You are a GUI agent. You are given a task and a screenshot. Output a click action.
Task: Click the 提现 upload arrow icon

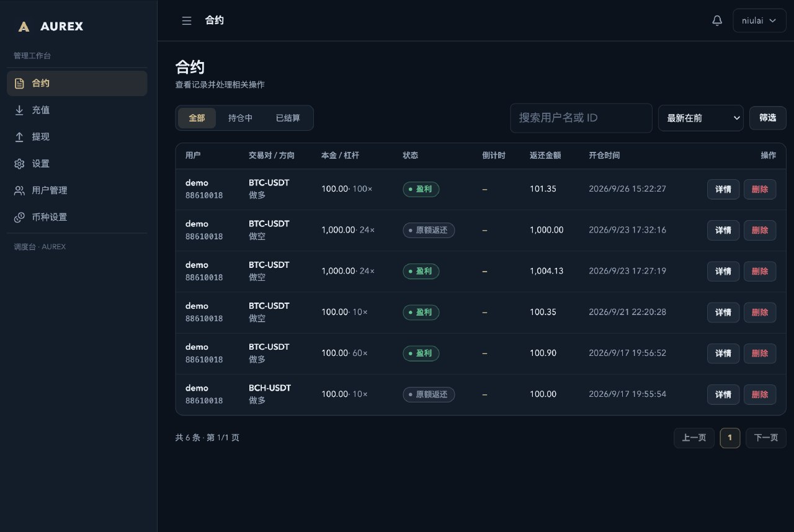pyautogui.click(x=19, y=137)
